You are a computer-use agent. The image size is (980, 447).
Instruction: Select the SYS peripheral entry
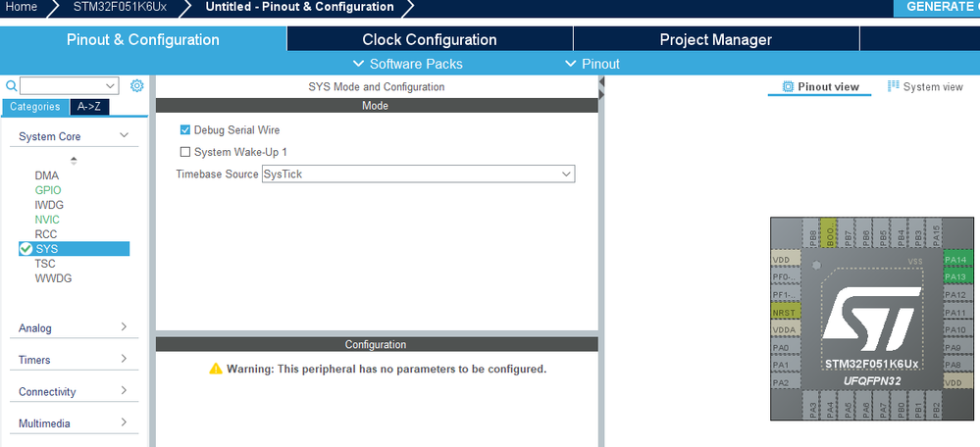(x=75, y=248)
